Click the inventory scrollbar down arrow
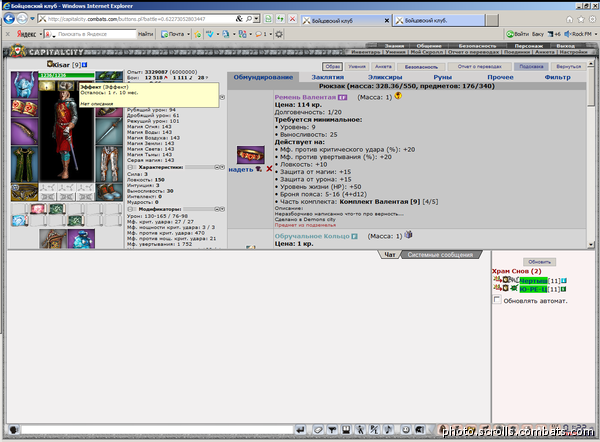Viewport: 600px width, 442px height. [591, 244]
